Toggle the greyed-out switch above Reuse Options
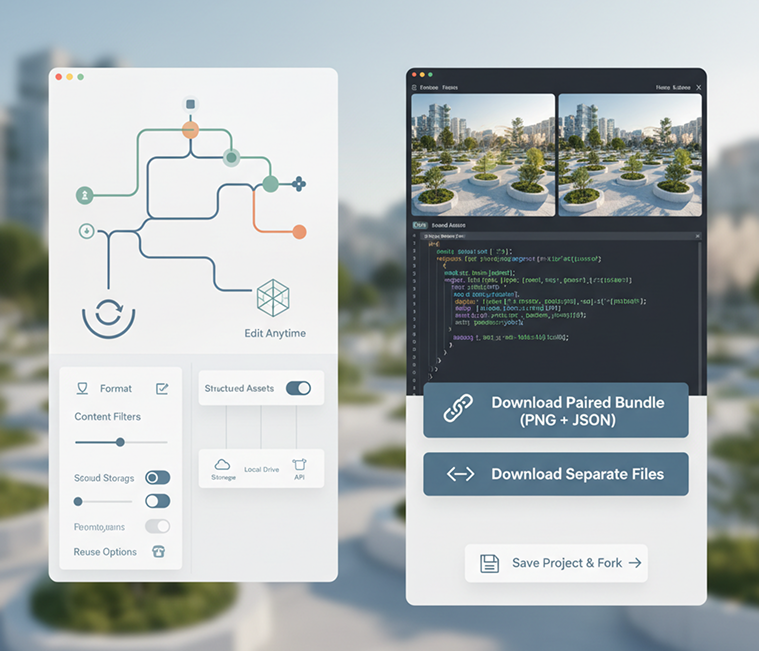Image resolution: width=759 pixels, height=651 pixels. click(157, 526)
